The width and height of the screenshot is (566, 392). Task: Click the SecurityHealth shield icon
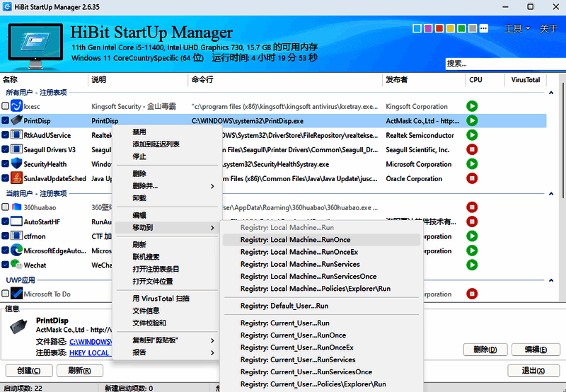(x=16, y=164)
